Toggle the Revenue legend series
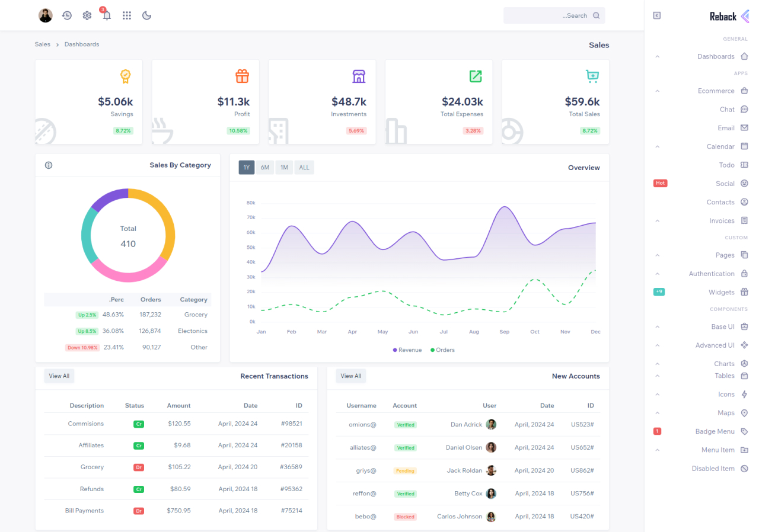Screen dimensions: 759x532 407,350
